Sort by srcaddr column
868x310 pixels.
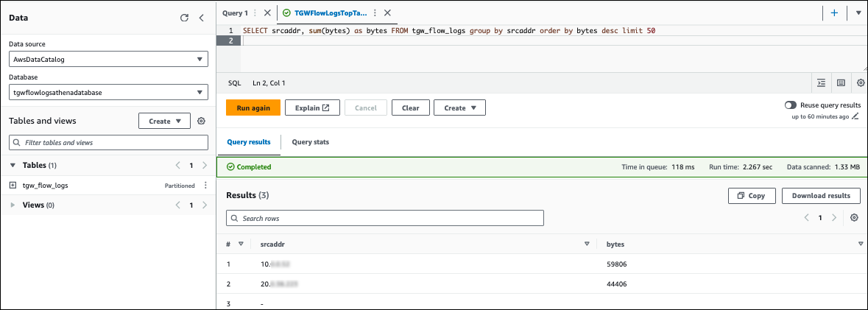pos(587,244)
